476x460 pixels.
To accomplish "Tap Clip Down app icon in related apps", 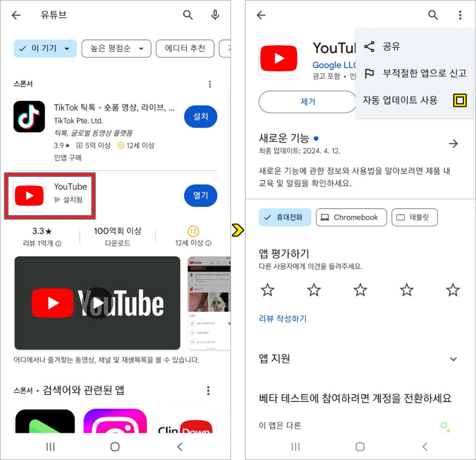I will (185, 421).
